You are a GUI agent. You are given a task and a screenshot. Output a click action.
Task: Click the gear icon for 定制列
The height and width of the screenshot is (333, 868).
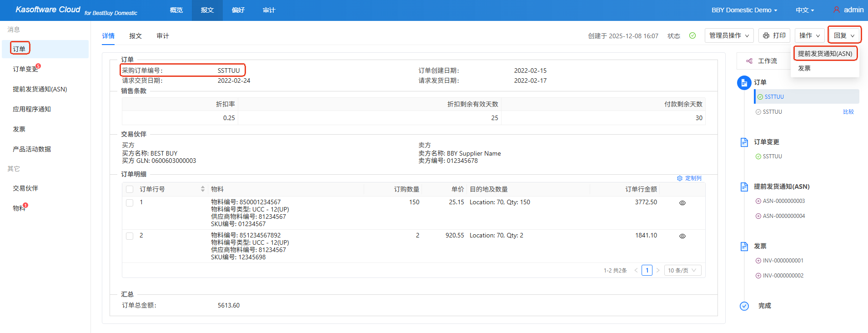coord(680,178)
